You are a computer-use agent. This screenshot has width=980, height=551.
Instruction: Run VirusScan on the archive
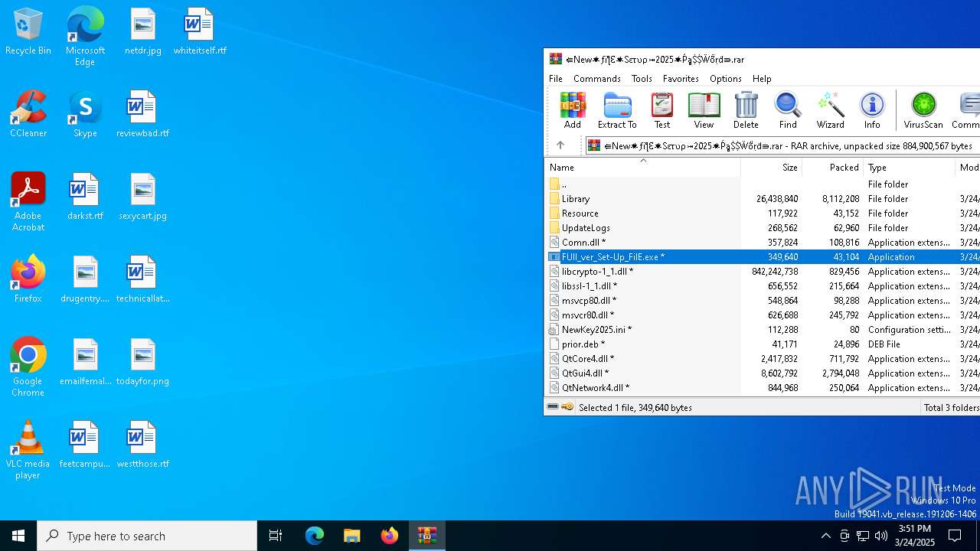[x=923, y=111]
